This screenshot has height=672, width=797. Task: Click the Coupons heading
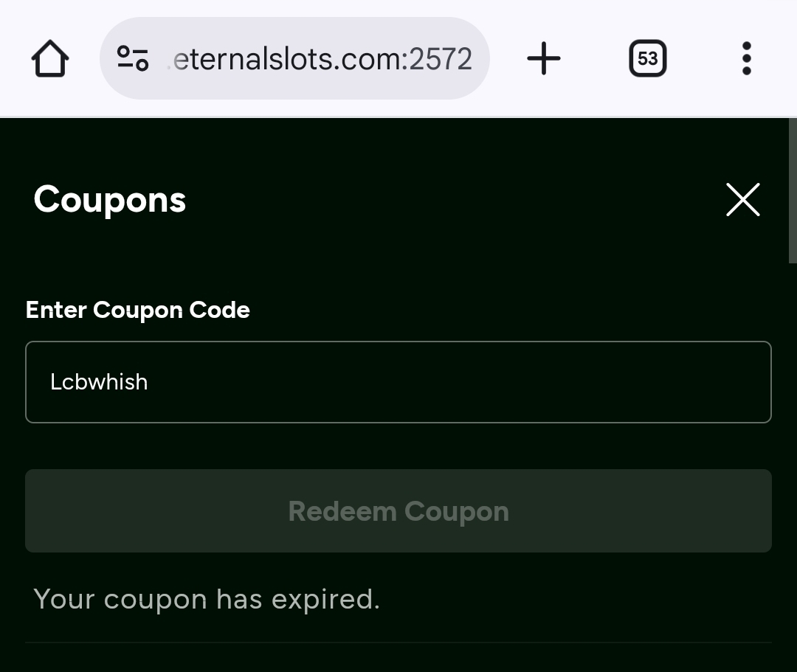[110, 200]
